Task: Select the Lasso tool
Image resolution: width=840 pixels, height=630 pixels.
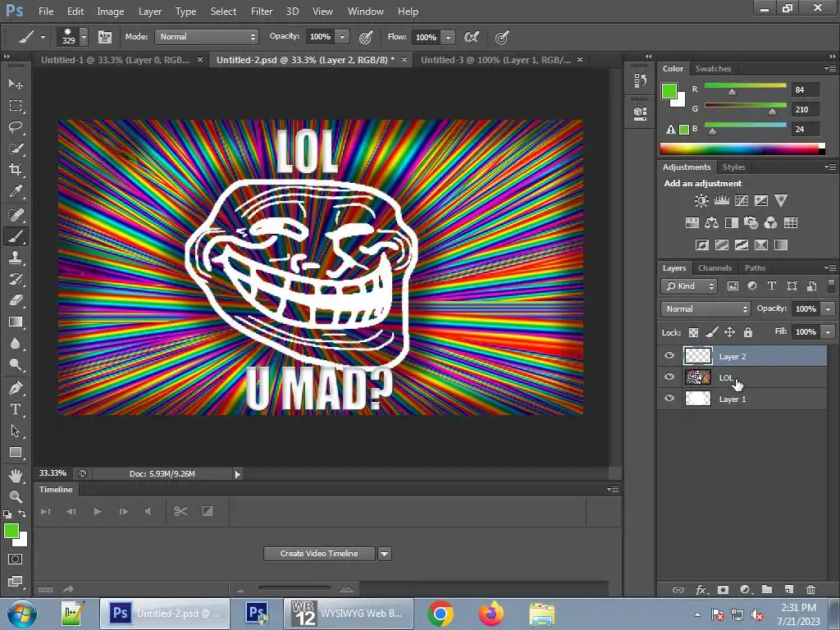Action: point(16,127)
